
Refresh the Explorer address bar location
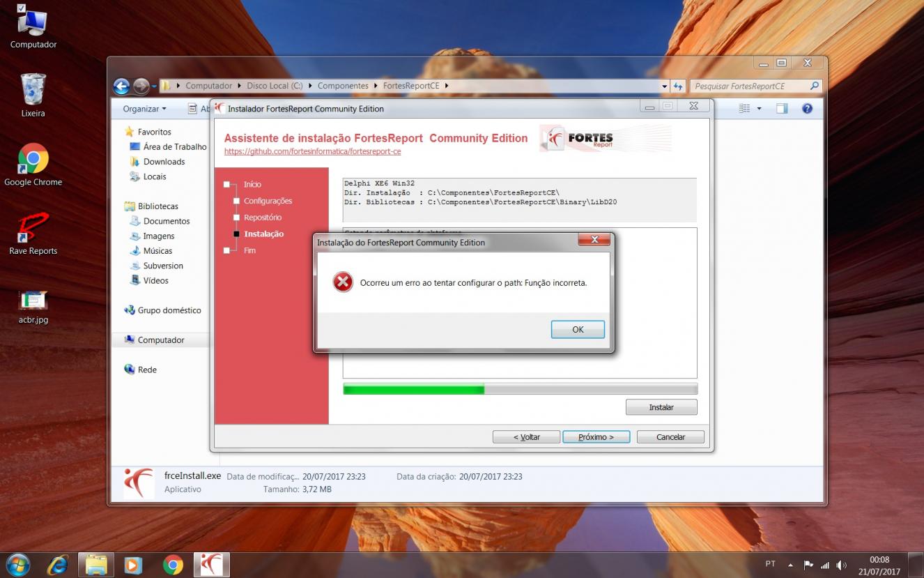678,86
